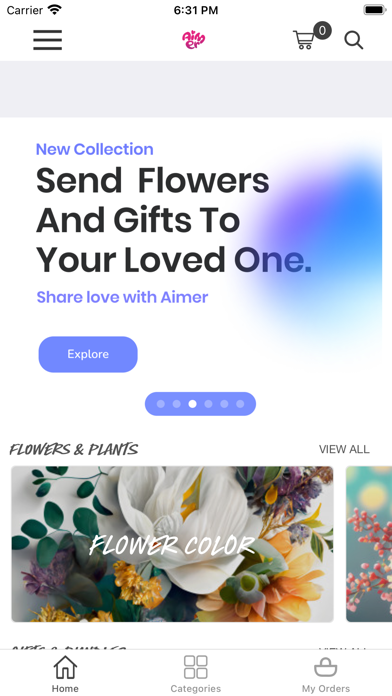Tap the Home house icon
Viewport: 392px width, 696px height.
pyautogui.click(x=65, y=667)
